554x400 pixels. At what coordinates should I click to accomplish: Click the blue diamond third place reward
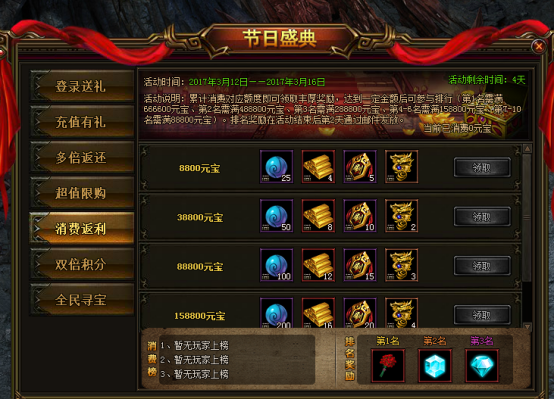tap(482, 365)
